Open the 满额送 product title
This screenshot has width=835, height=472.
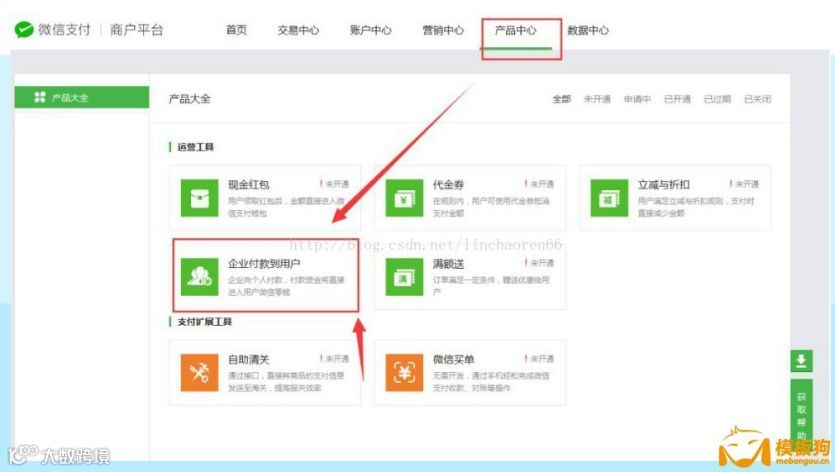[x=448, y=264]
